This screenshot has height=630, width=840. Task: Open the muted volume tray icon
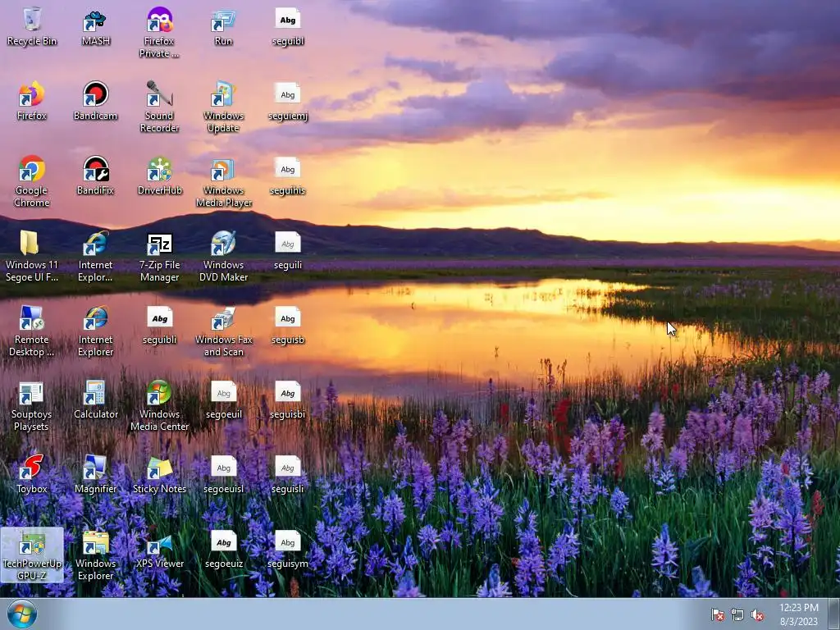[757, 614]
